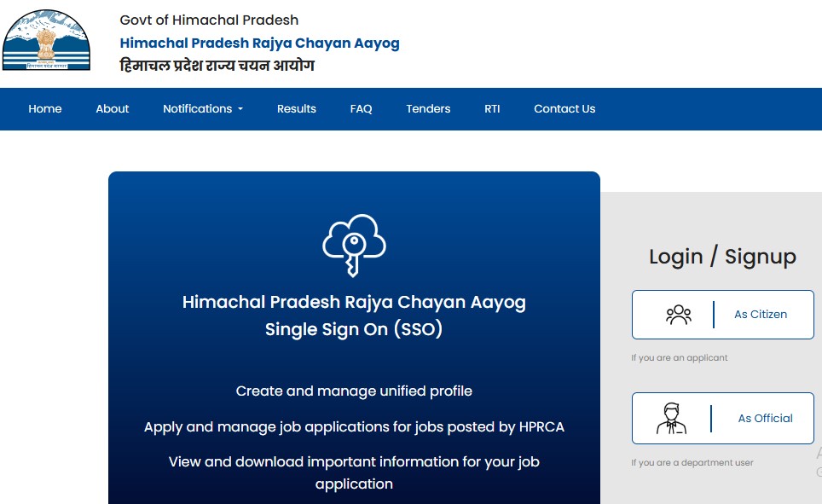This screenshot has width=822, height=504.
Task: Click "View and download important information" text
Action: tap(354, 472)
